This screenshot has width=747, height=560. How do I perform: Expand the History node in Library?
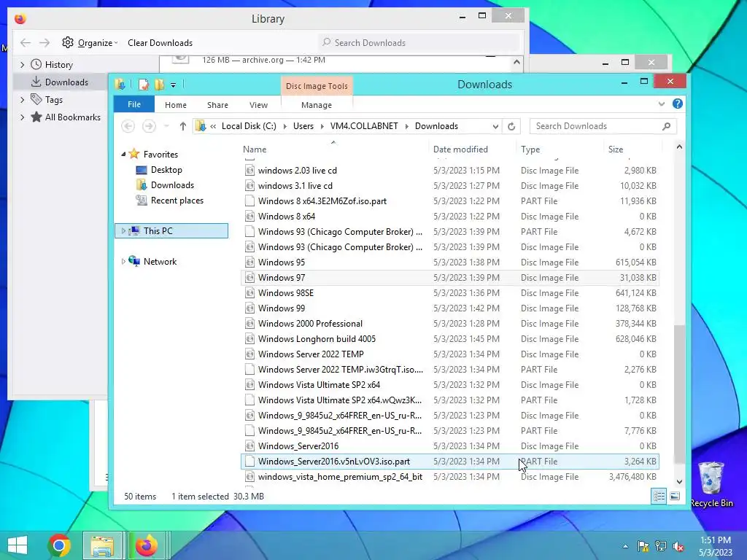[x=23, y=65]
